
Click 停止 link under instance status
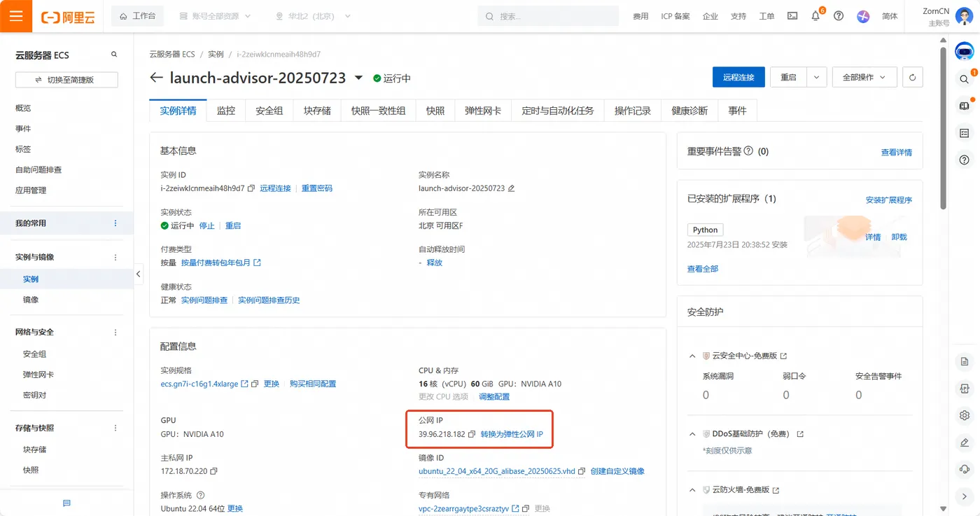207,225
